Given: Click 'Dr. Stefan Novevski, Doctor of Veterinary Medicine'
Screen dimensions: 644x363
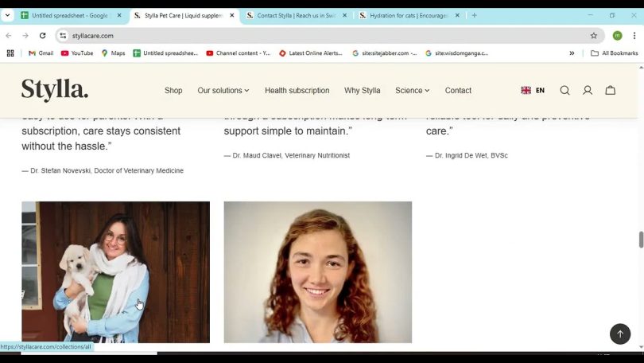Looking at the screenshot, I should click(107, 170).
